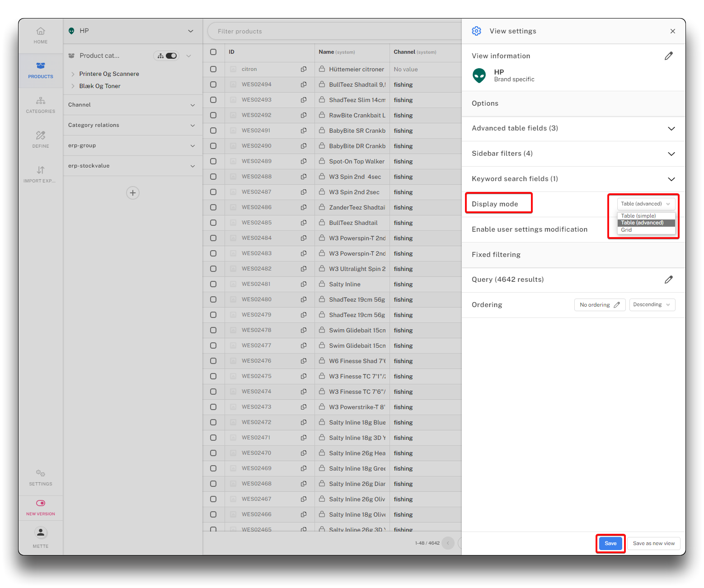
Task: Toggle the New Version switch
Action: [41, 503]
